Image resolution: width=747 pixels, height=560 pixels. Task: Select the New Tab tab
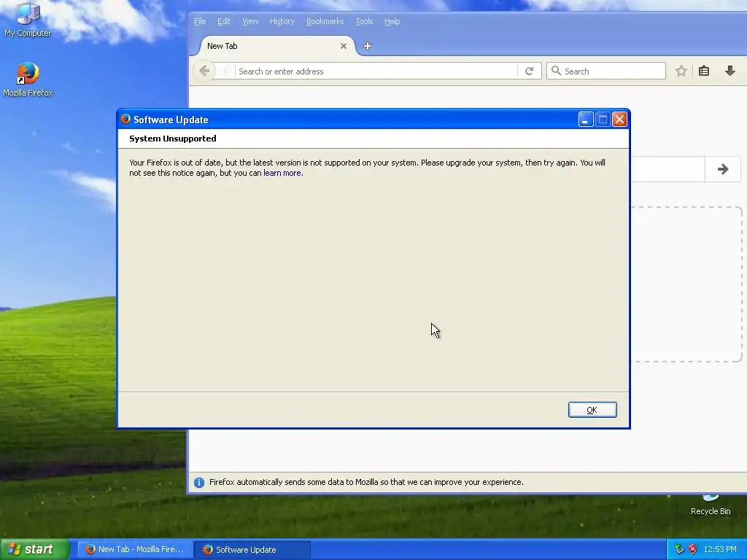coord(276,46)
